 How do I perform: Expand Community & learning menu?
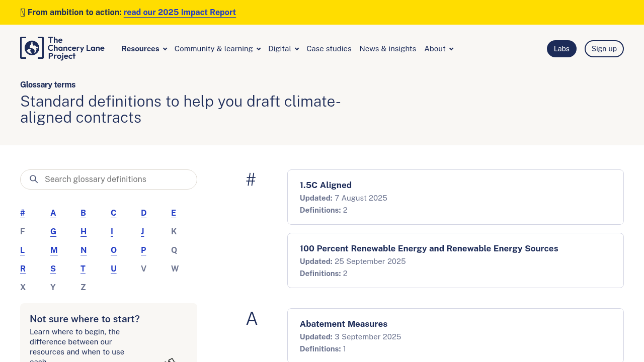click(x=217, y=49)
